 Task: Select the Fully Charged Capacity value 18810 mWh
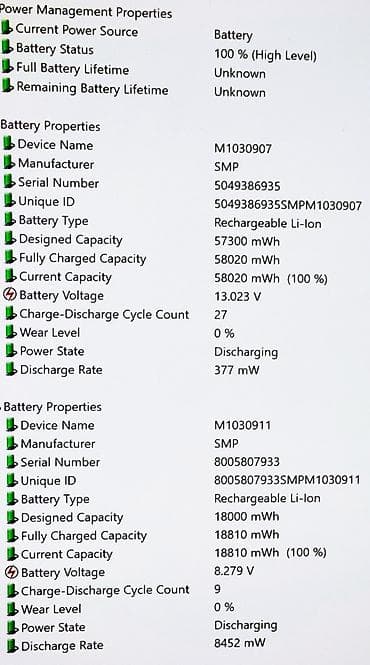pos(247,534)
